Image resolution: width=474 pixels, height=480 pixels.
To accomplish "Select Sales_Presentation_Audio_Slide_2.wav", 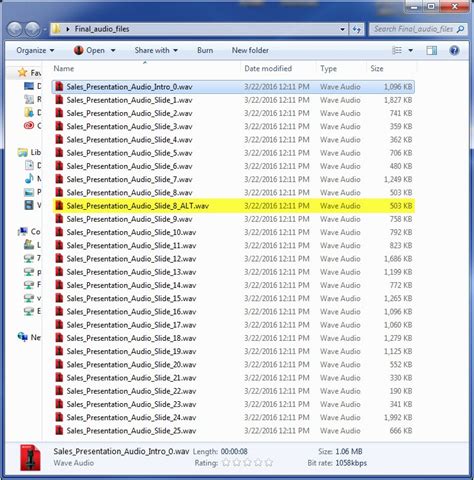I will 233,113.
